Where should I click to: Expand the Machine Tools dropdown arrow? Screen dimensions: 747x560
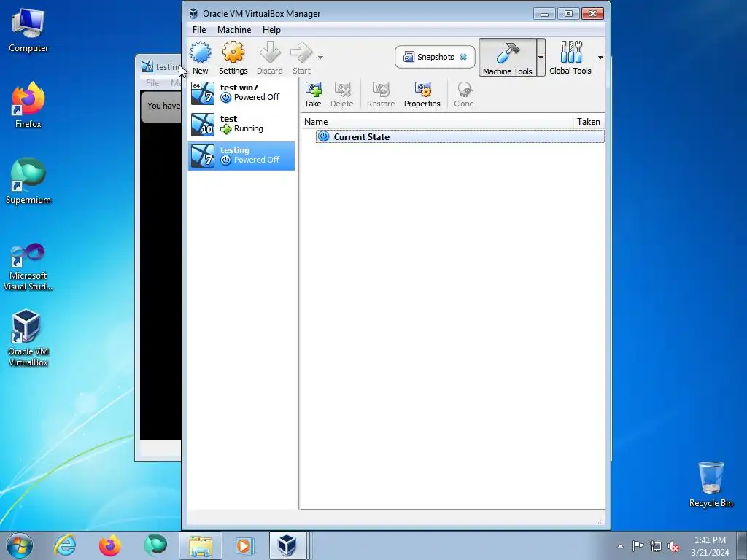[541, 58]
